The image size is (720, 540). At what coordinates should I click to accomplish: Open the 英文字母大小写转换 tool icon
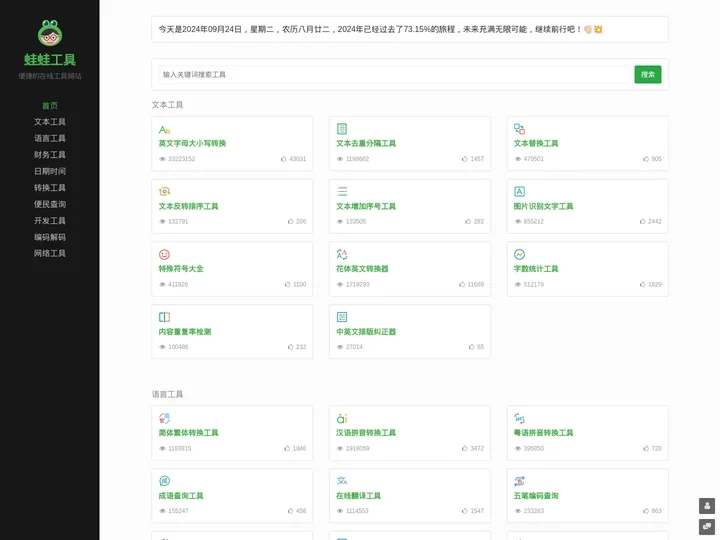tap(164, 129)
